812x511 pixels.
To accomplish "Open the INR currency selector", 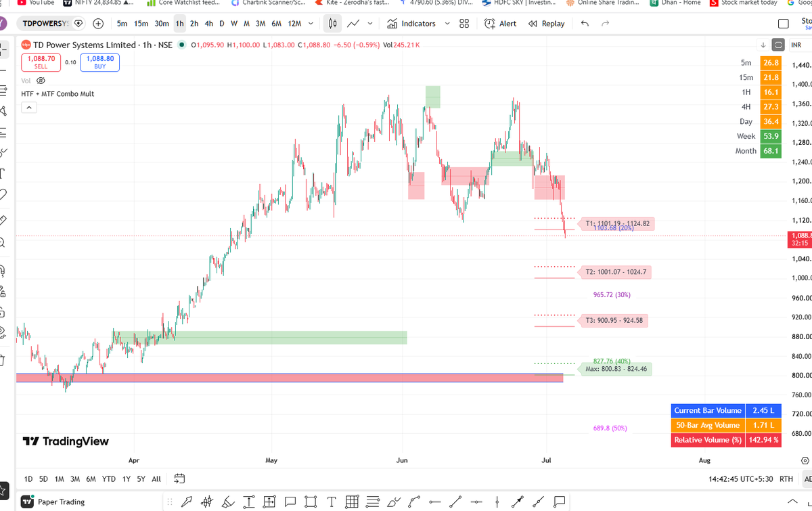I will 800,45.
